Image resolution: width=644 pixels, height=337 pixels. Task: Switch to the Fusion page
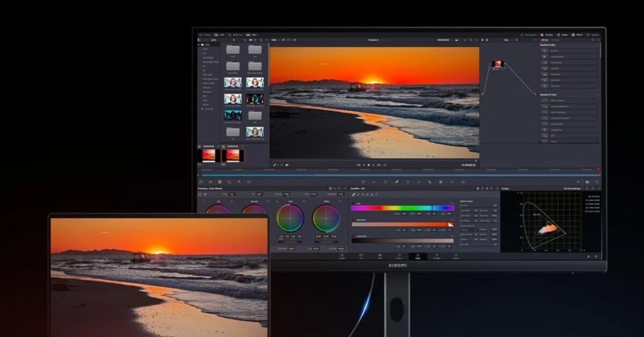[399, 257]
